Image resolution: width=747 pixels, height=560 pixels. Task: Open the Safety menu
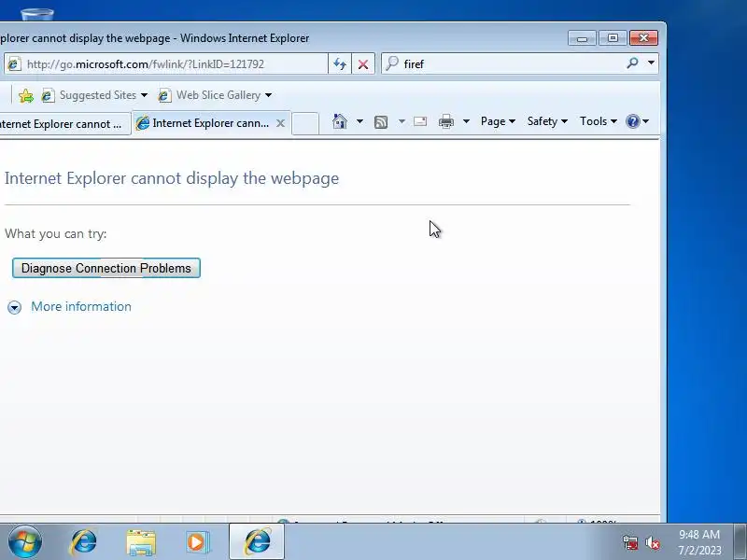point(547,121)
